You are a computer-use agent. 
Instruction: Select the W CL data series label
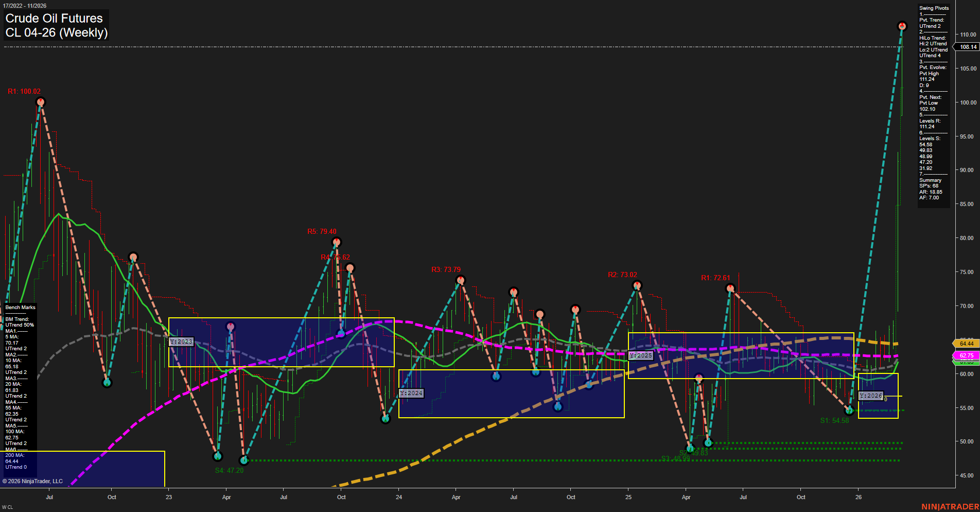tap(7, 506)
